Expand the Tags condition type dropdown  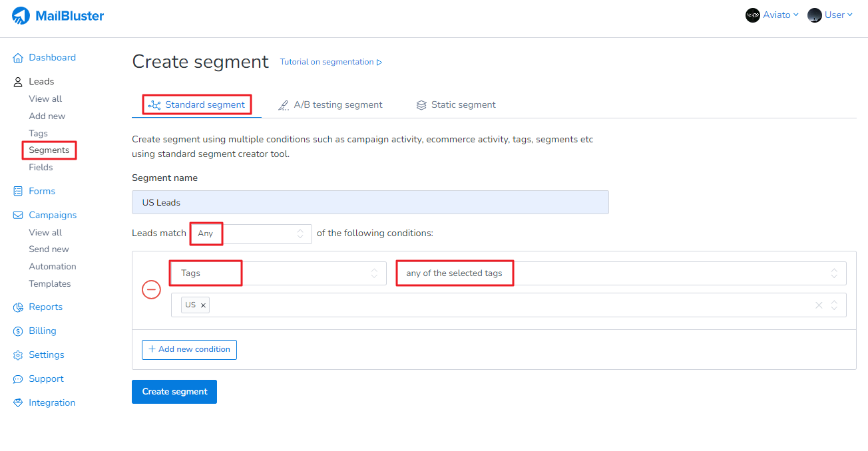pos(278,273)
